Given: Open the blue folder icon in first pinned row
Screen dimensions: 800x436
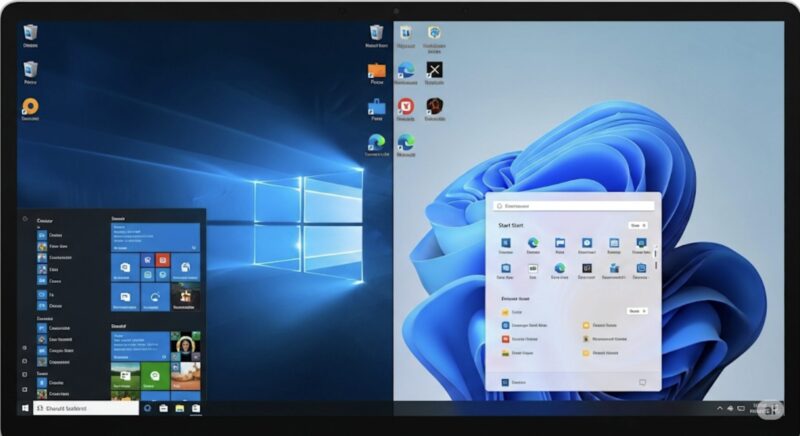Looking at the screenshot, I should [560, 243].
